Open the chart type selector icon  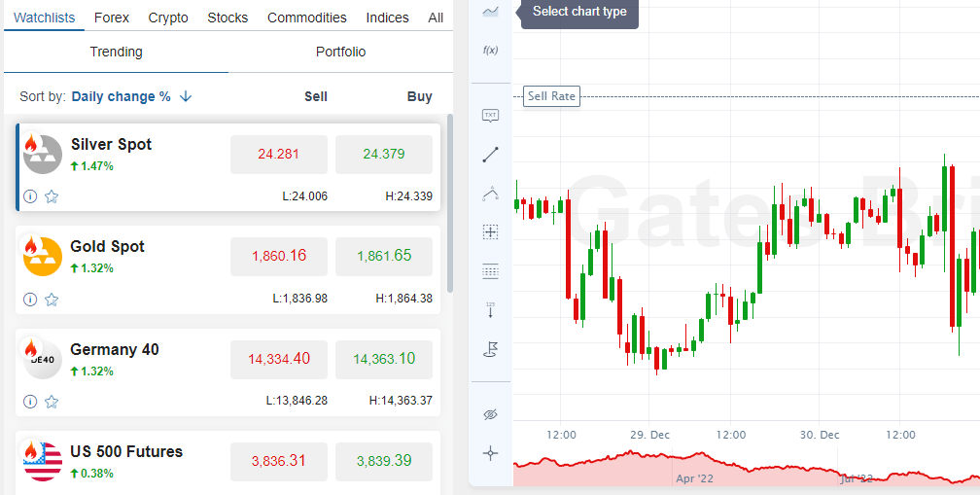490,12
